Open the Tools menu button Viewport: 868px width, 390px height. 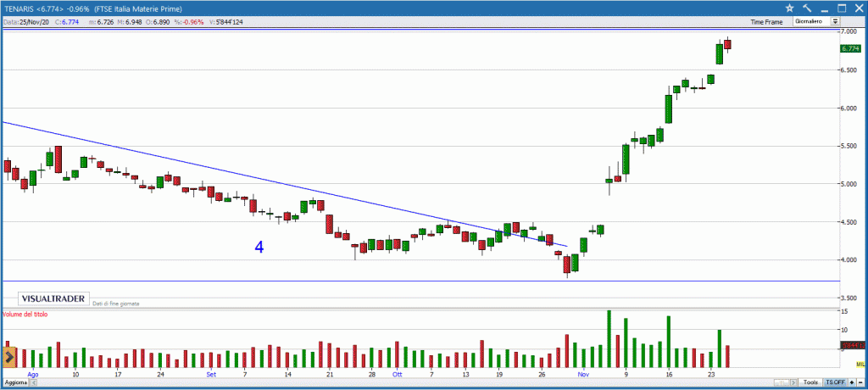point(811,382)
